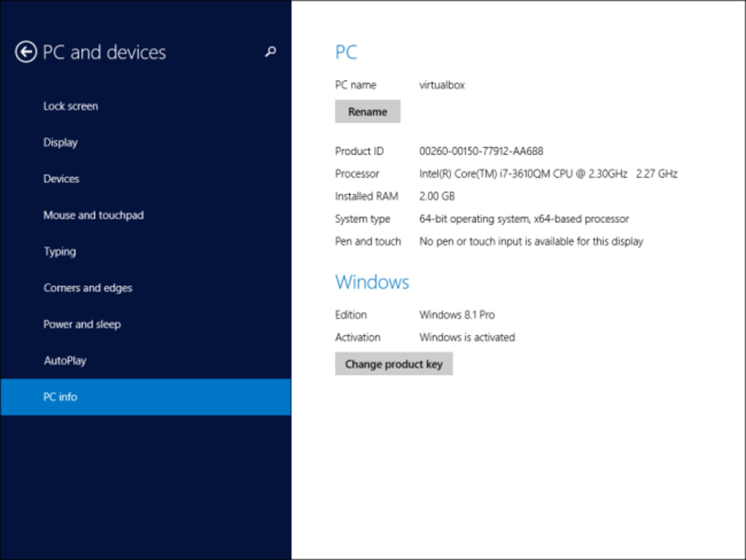The height and width of the screenshot is (560, 746).
Task: Go to Devices settings
Action: tap(61, 179)
